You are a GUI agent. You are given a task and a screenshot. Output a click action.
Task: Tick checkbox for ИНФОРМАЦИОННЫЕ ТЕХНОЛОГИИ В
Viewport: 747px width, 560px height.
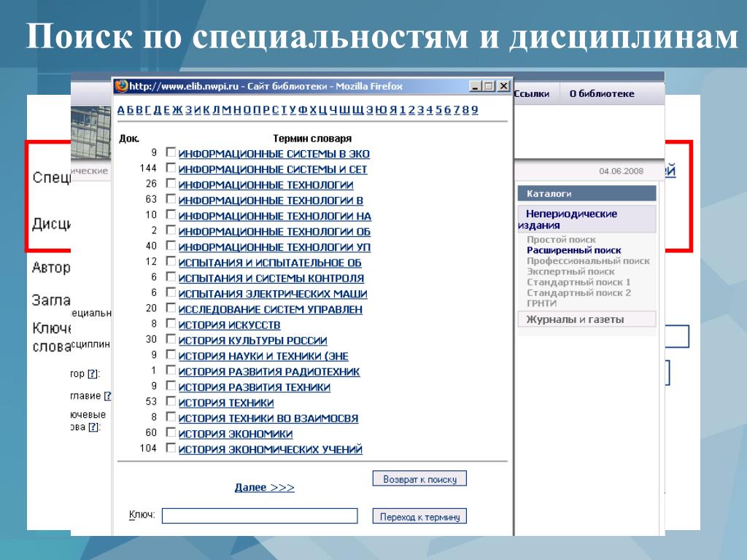171,199
